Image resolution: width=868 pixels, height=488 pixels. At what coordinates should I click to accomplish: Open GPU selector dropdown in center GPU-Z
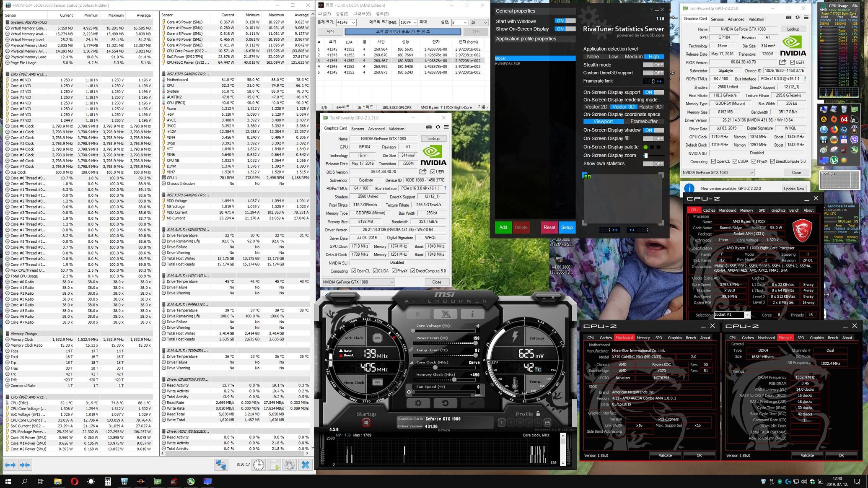(358, 282)
